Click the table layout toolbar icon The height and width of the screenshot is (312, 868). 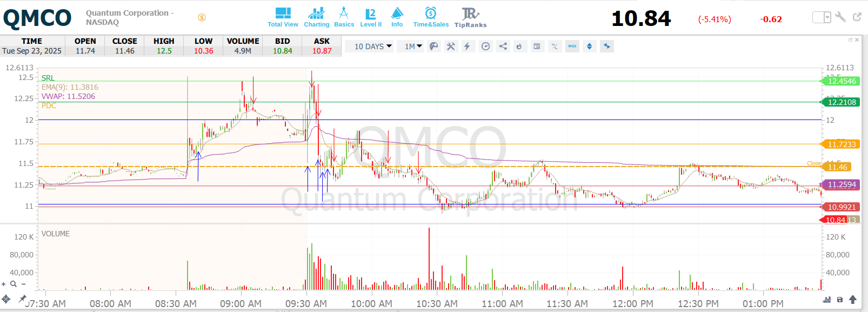537,47
